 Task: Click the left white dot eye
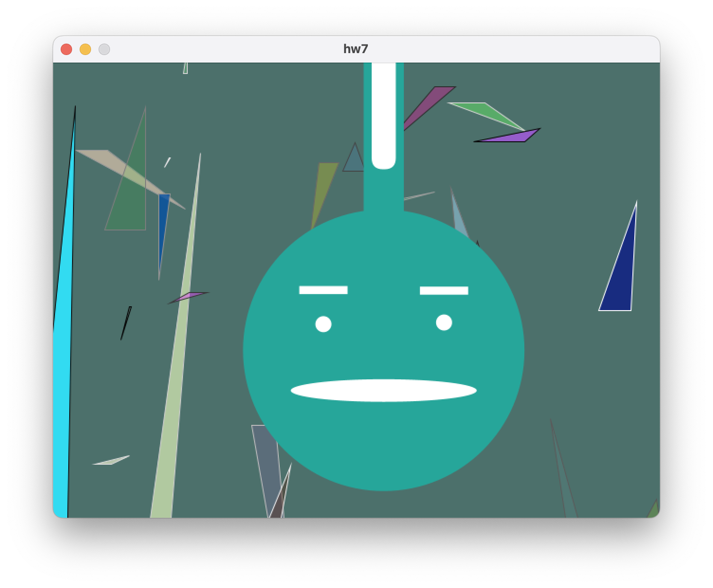323,324
